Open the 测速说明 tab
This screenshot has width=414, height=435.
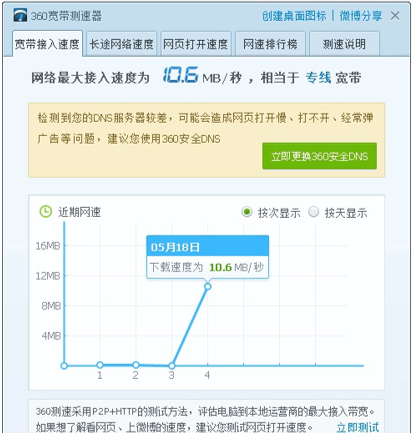pyautogui.click(x=344, y=44)
